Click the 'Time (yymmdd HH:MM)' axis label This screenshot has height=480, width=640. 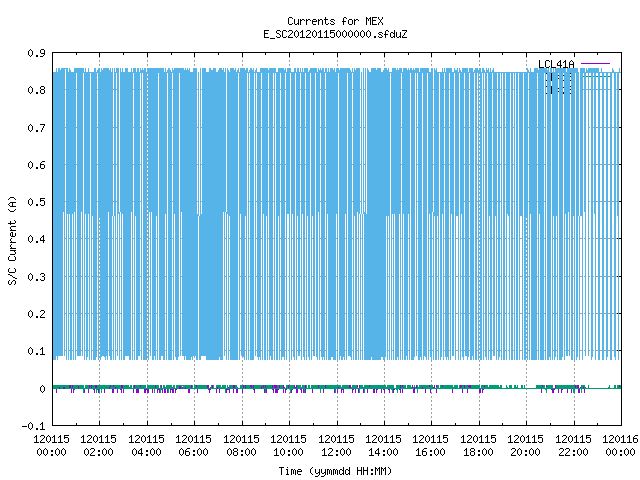[335, 471]
